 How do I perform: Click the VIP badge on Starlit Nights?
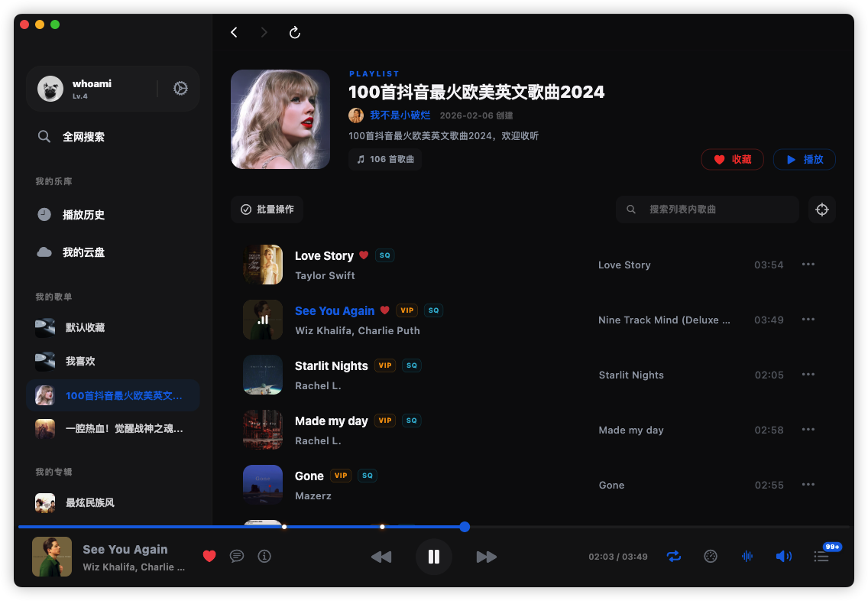[385, 365]
